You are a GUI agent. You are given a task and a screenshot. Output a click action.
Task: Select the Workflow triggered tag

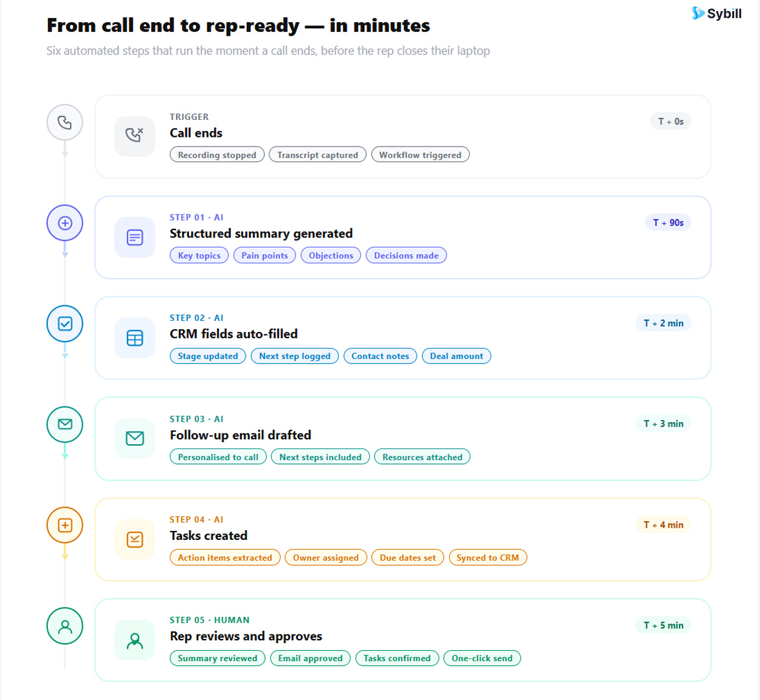[420, 155]
